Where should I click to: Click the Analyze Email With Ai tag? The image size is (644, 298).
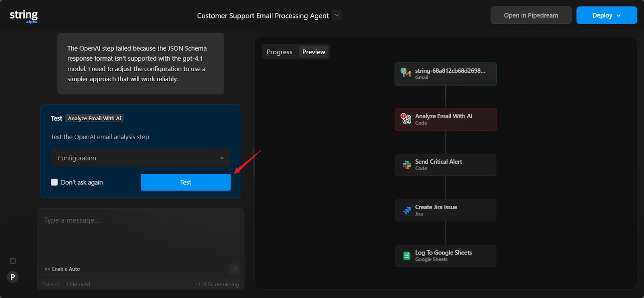pyautogui.click(x=94, y=118)
